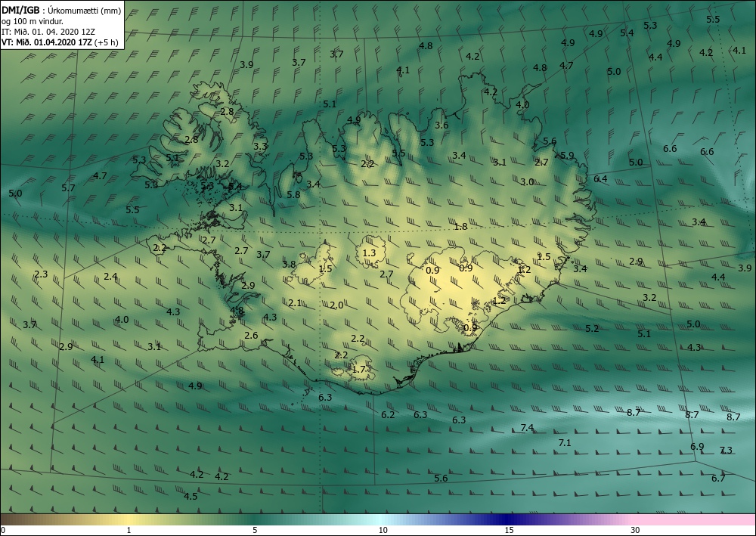Click the '10' label on the color scale

coord(383,531)
